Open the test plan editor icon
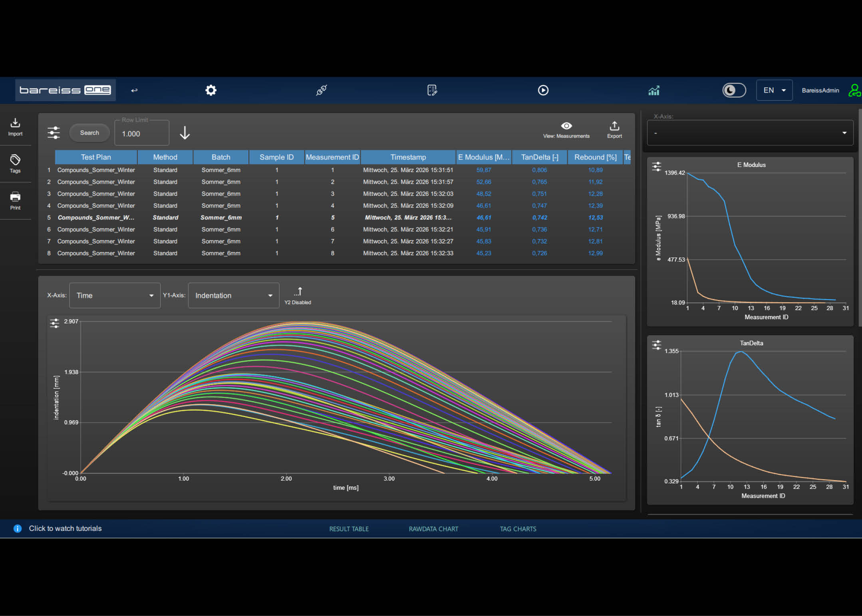The height and width of the screenshot is (616, 862). click(x=432, y=90)
